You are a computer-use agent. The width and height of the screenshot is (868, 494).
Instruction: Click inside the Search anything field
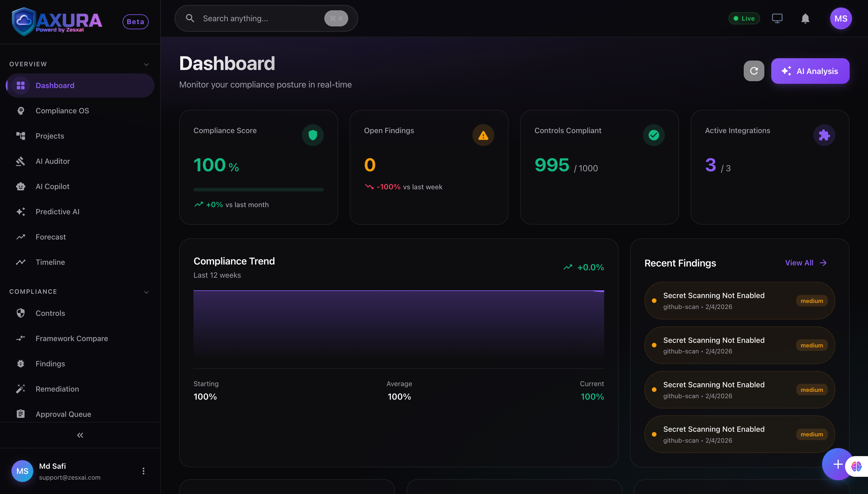255,18
